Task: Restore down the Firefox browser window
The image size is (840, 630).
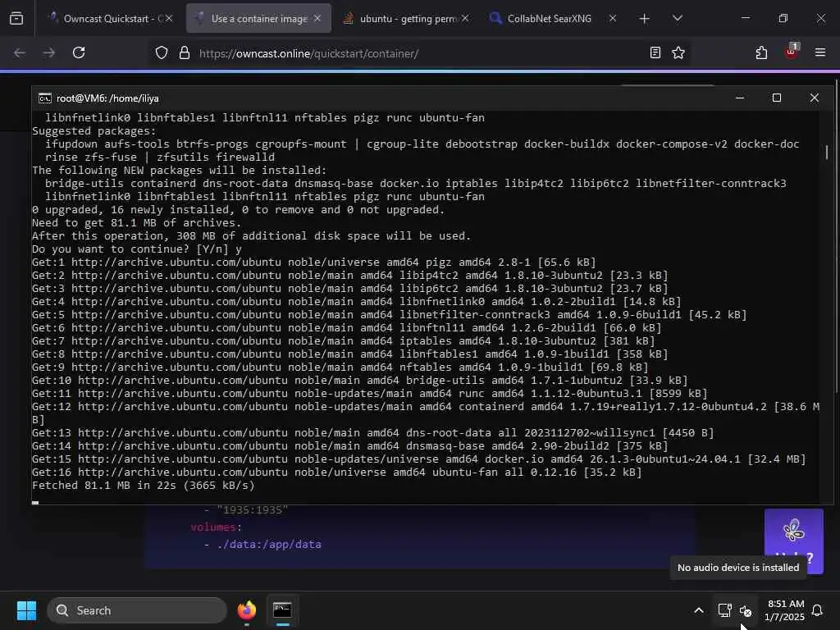Action: pos(783,18)
